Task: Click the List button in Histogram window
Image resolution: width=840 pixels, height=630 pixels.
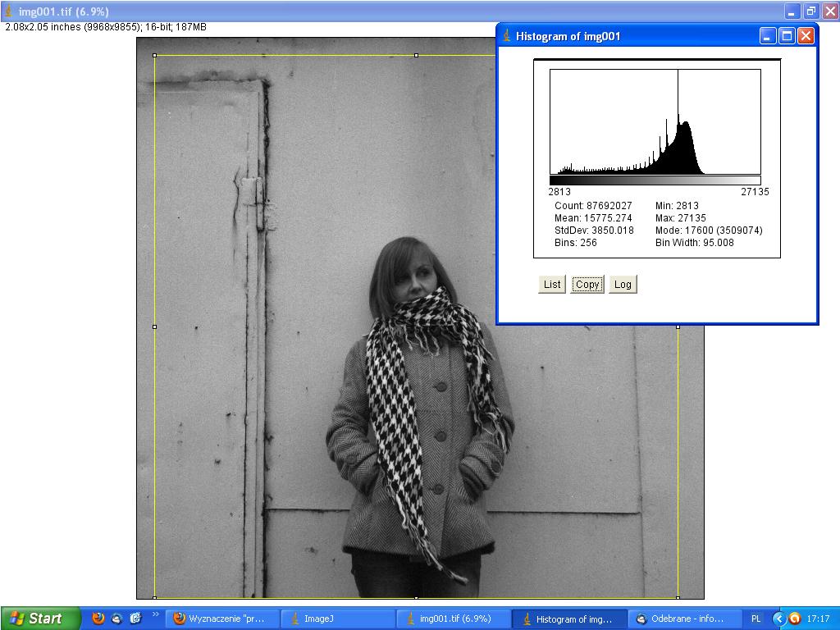Action: (552, 285)
